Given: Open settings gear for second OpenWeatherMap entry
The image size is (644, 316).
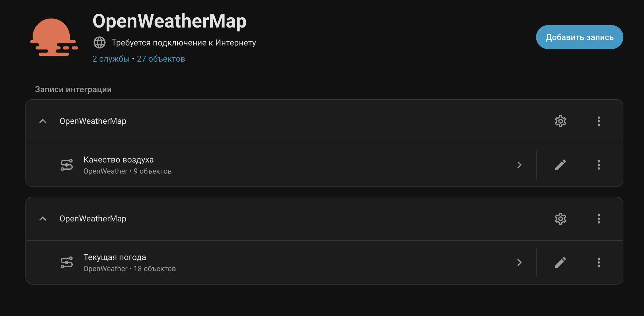Looking at the screenshot, I should pos(560,219).
